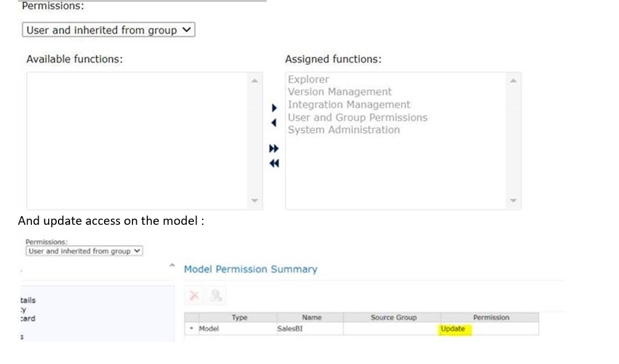The image size is (619, 364).
Task: Click the red X delete permission icon
Action: pos(195,296)
